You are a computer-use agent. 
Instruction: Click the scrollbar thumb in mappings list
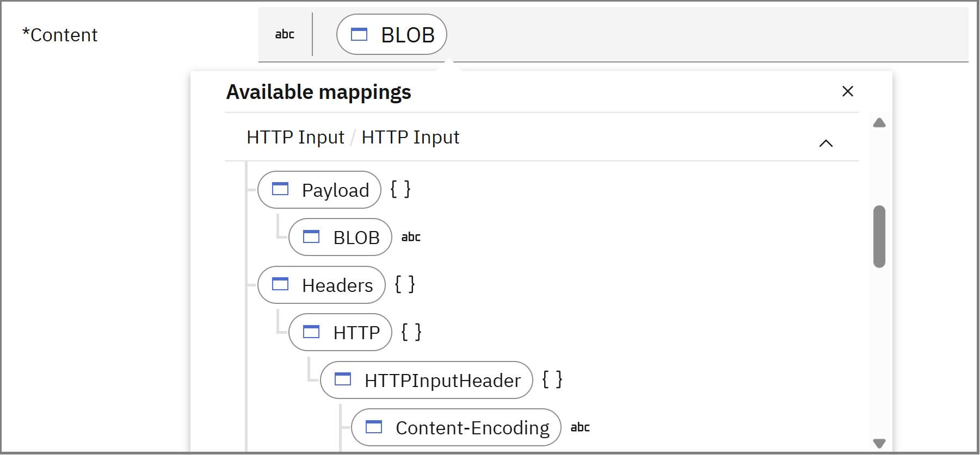tap(879, 236)
